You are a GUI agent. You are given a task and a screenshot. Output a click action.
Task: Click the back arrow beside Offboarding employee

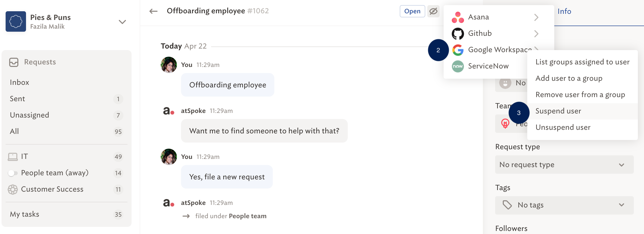click(x=153, y=11)
